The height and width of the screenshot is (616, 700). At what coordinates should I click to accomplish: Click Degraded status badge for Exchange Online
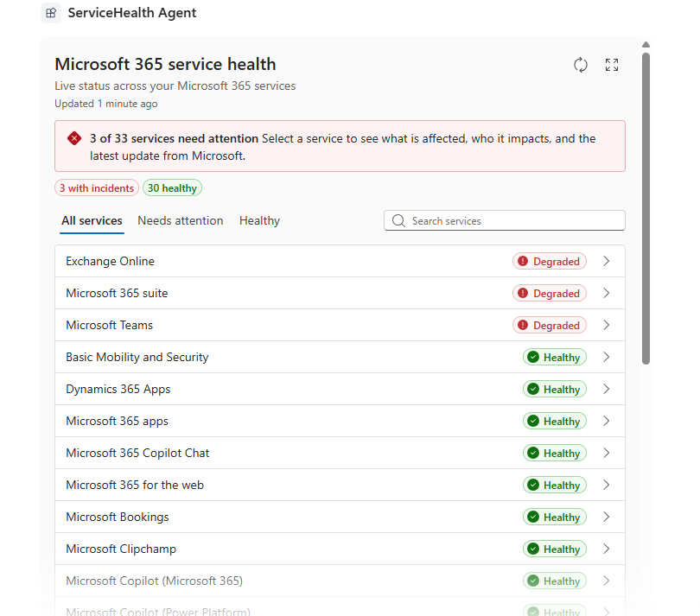(x=550, y=261)
